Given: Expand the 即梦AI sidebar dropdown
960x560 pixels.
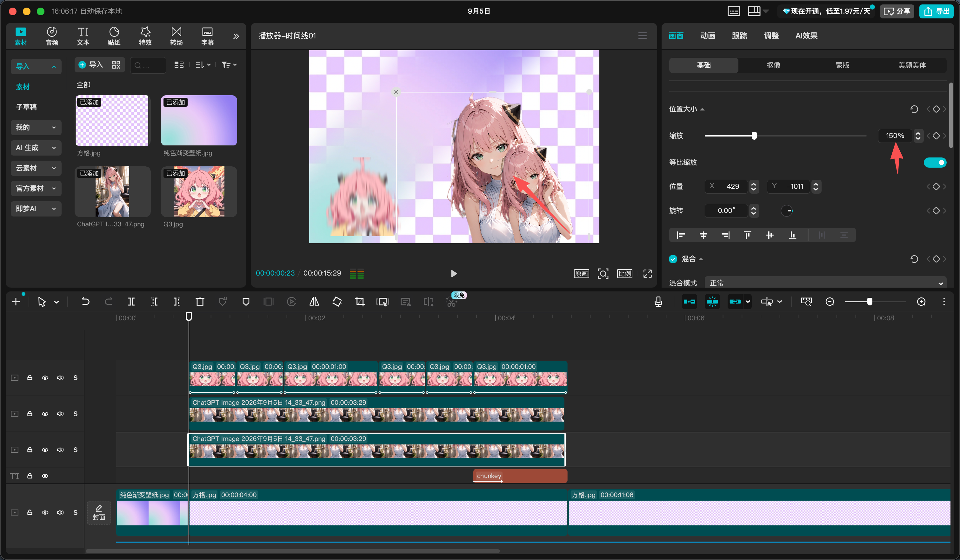Looking at the screenshot, I should (x=36, y=209).
